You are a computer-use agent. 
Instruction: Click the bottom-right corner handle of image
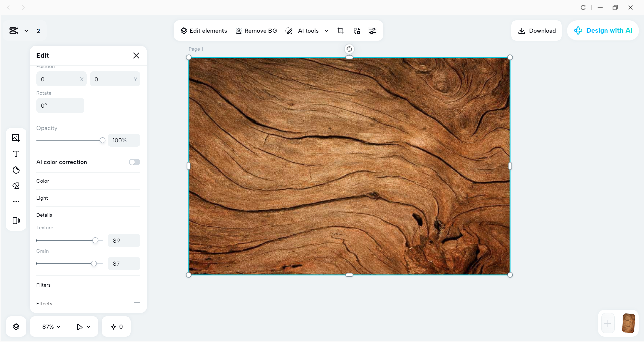[x=510, y=275]
